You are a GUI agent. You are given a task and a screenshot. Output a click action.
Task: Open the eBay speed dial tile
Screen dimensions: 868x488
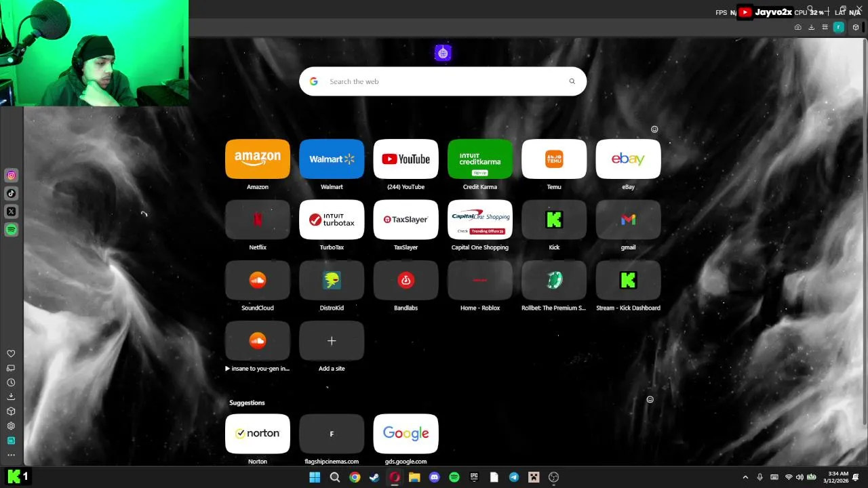click(x=628, y=159)
